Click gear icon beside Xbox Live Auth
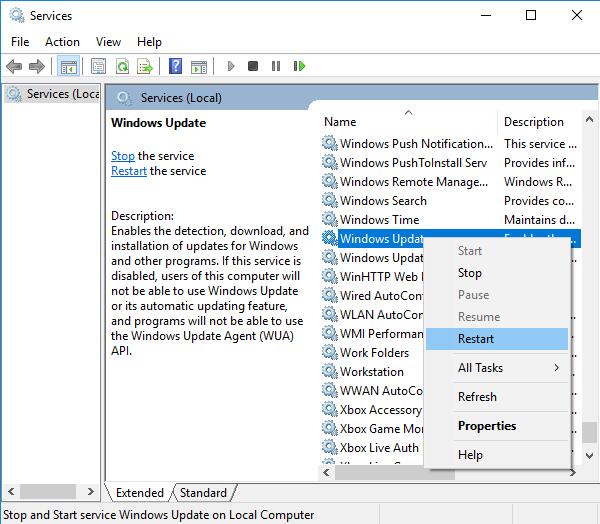 [329, 447]
